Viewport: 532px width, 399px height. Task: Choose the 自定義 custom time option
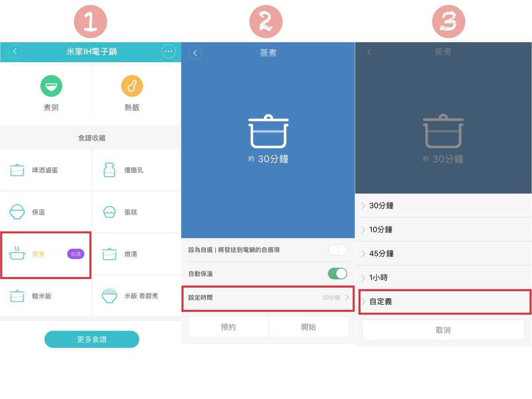(443, 301)
